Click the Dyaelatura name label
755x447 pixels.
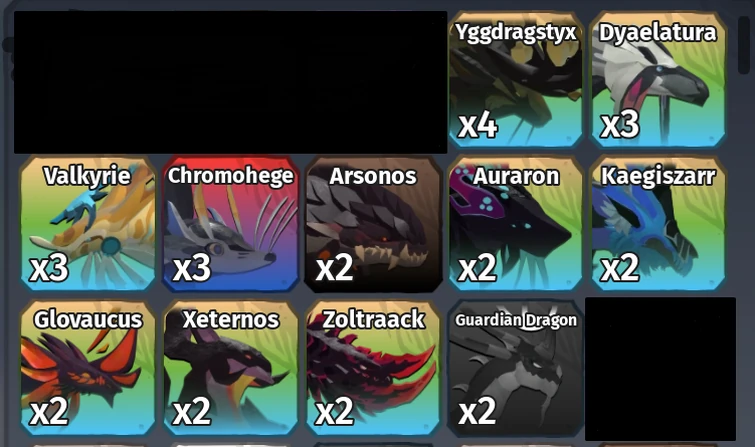point(658,32)
